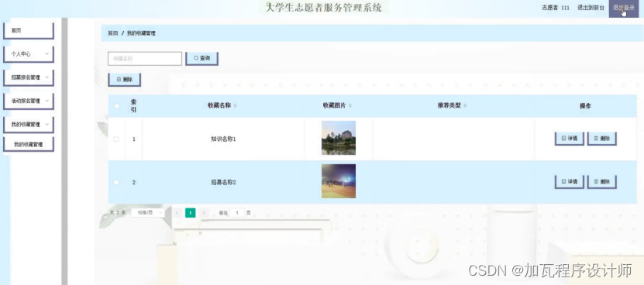The height and width of the screenshot is (285, 644).
Task: Open 详情 for the 知识名称1 row
Action: [x=570, y=139]
